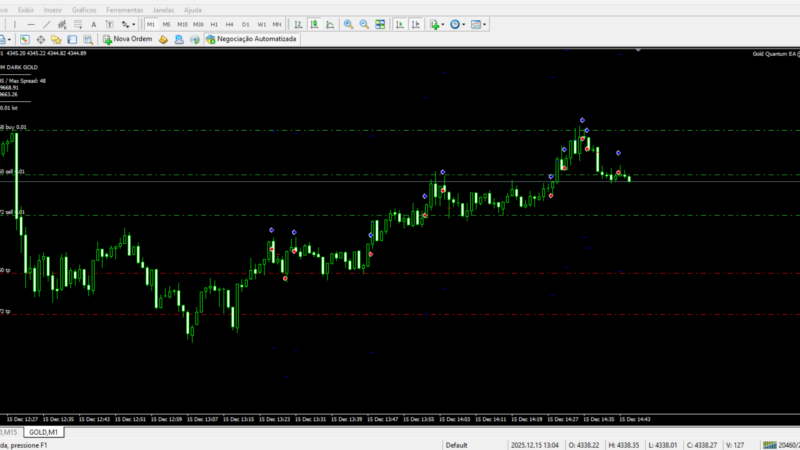Zoom in on the chart
This screenshot has width=800, height=450.
pyautogui.click(x=348, y=24)
